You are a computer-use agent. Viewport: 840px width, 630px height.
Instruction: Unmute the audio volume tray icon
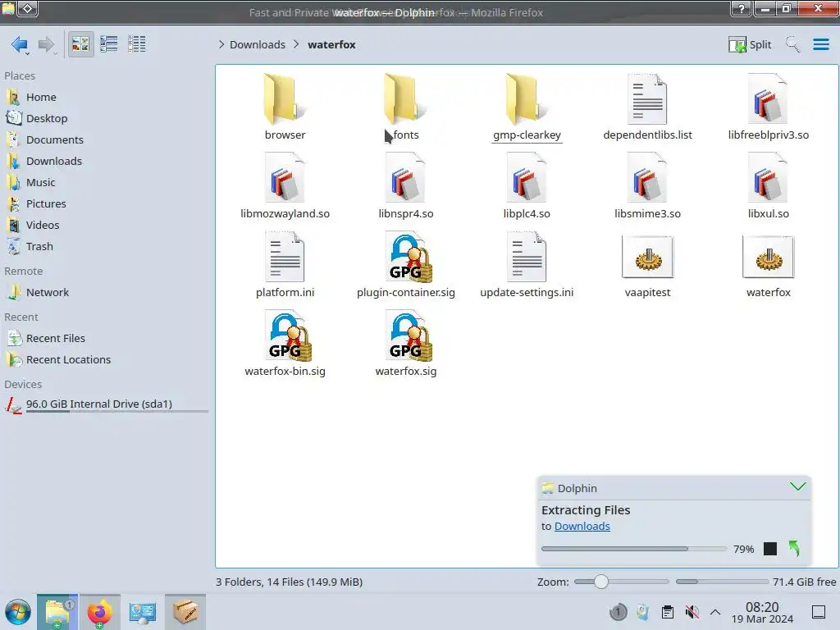[x=692, y=612]
